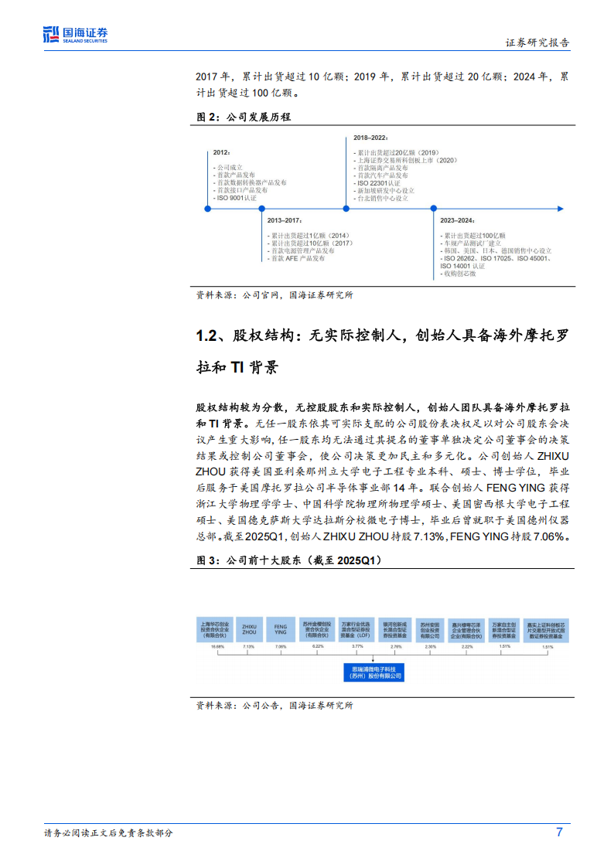Click the 上海华芯创业投资合伙企业 shareholder box
614x868 pixels.
point(214,630)
